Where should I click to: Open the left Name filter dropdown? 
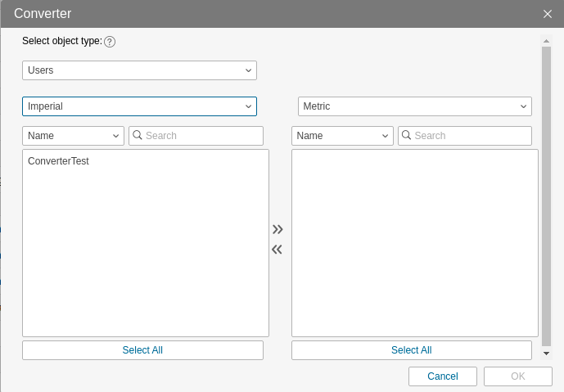click(73, 136)
